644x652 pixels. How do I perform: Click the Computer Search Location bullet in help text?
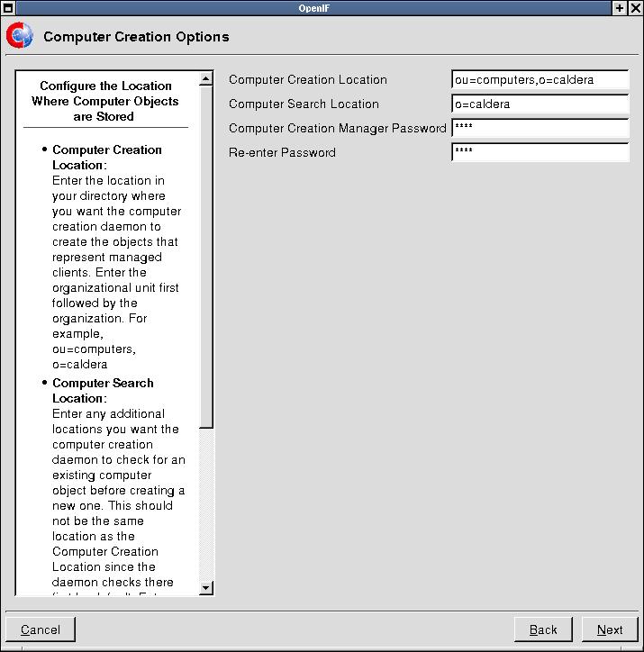point(103,390)
